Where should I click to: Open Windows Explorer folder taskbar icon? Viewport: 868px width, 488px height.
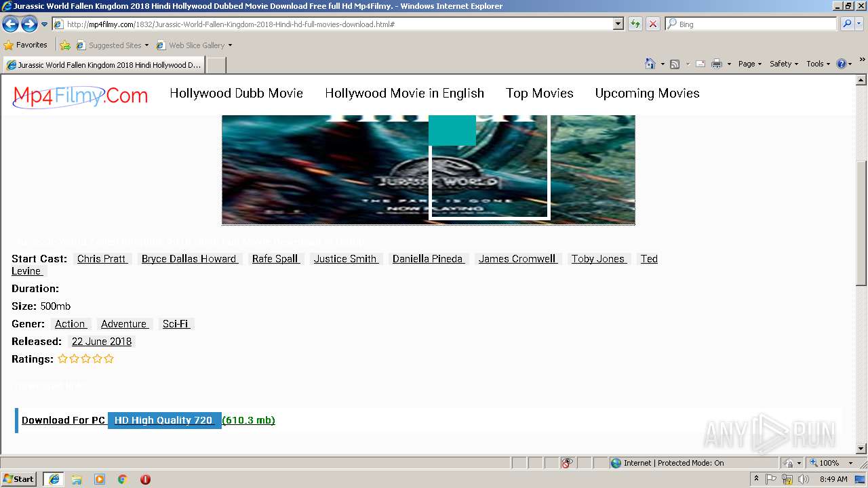pyautogui.click(x=77, y=479)
